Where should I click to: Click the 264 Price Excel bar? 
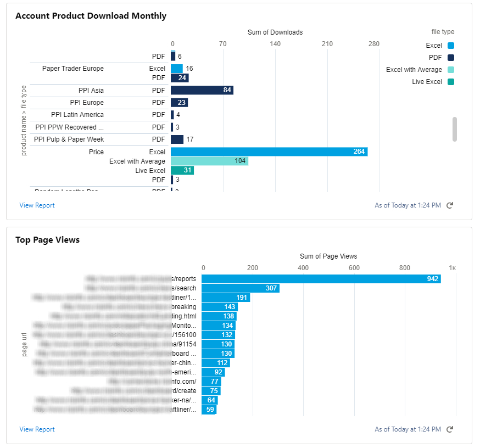coord(269,152)
